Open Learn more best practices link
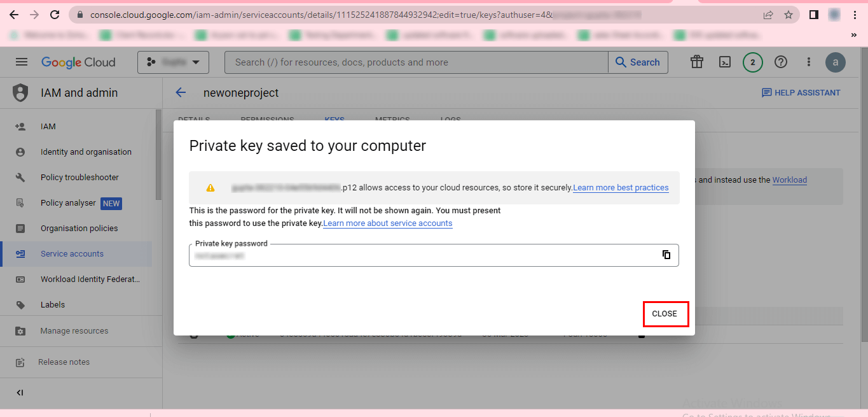Image resolution: width=868 pixels, height=417 pixels. tap(621, 188)
